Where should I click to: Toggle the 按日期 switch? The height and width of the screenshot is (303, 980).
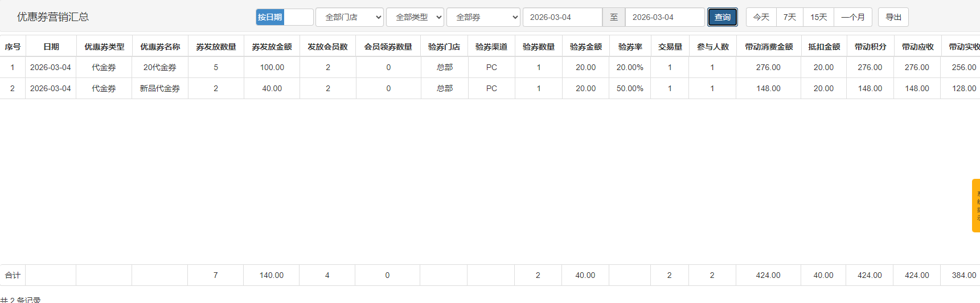click(284, 17)
